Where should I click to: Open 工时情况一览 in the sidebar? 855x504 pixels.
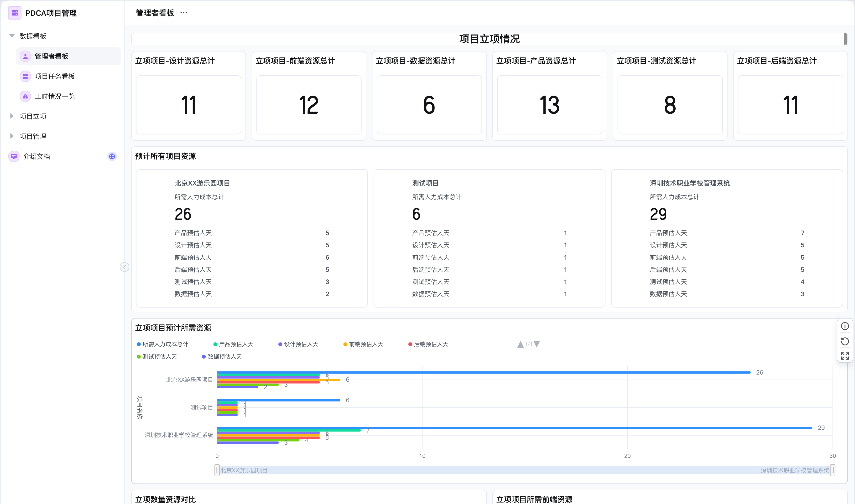68,97
